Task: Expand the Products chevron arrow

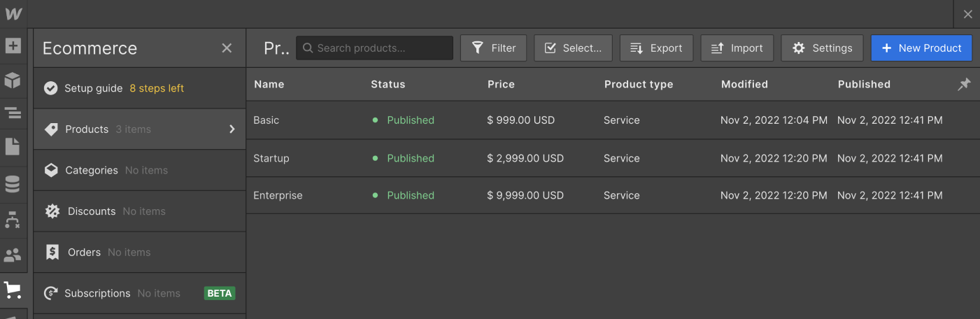Action: pos(232,129)
